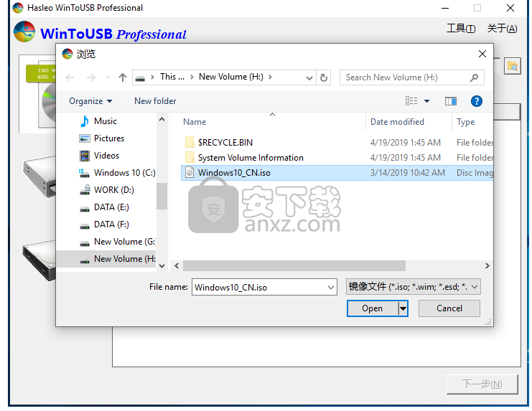Open the 工具(T) menu
Image resolution: width=532 pixels, height=411 pixels.
tap(461, 29)
